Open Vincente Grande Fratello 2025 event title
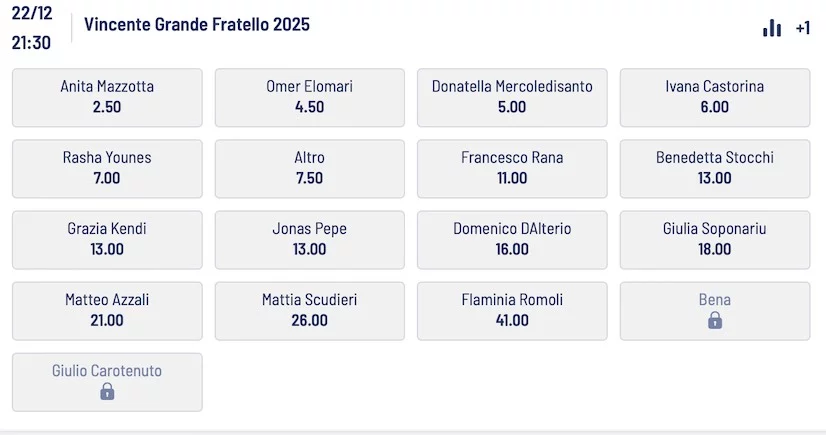Image resolution: width=826 pixels, height=435 pixels. (x=197, y=25)
